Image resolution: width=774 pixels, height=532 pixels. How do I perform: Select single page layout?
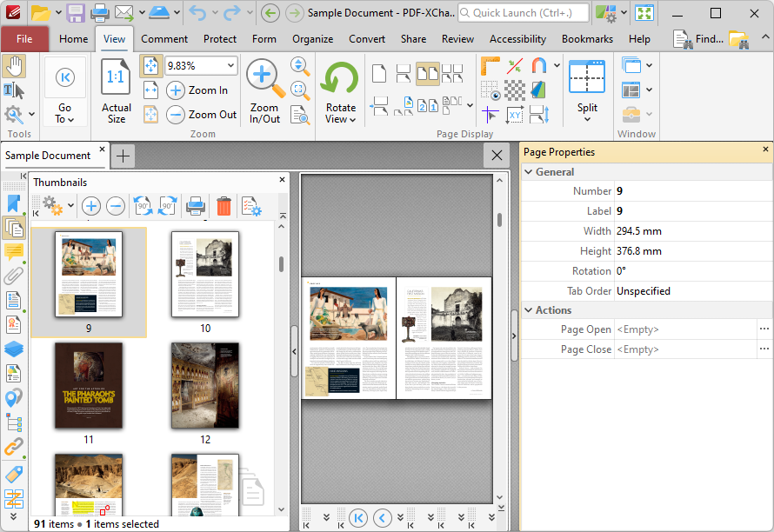tap(378, 74)
